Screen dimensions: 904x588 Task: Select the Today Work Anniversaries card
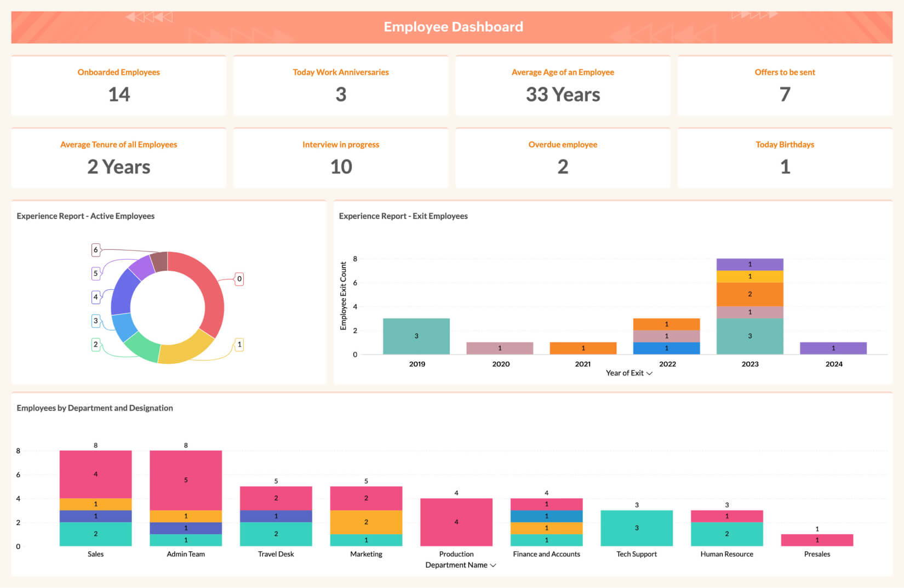point(341,86)
